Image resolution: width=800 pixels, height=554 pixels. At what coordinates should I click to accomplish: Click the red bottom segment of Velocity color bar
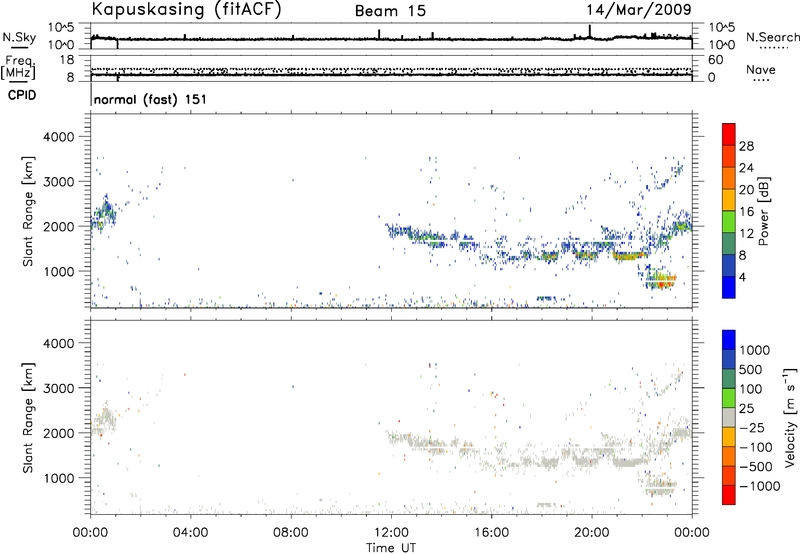click(729, 495)
